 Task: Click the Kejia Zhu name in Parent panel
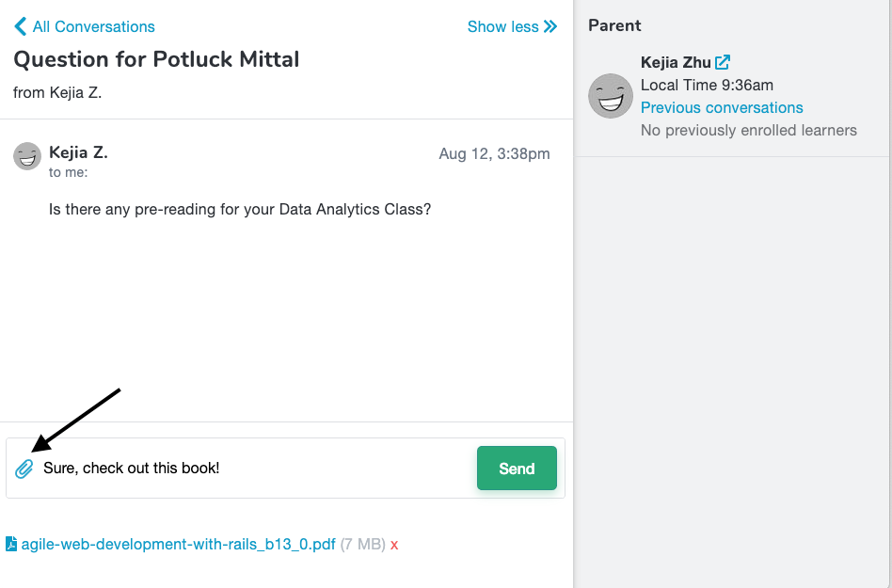coord(675,63)
